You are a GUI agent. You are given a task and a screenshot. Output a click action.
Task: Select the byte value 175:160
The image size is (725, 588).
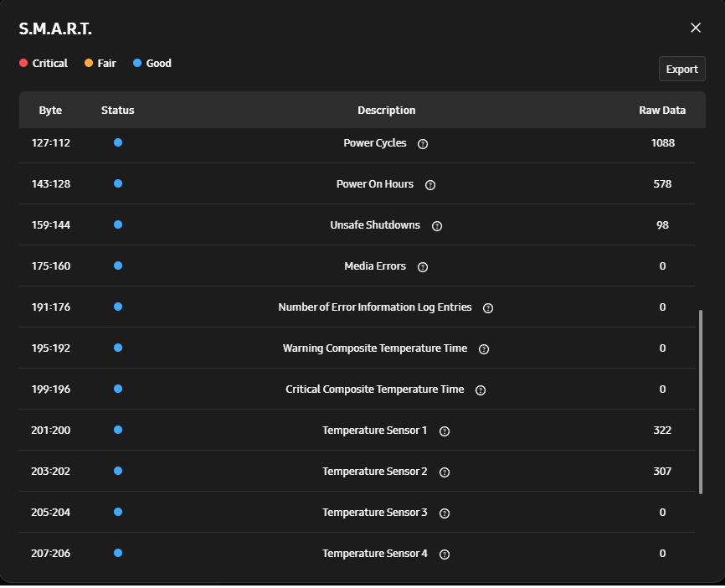pos(51,266)
